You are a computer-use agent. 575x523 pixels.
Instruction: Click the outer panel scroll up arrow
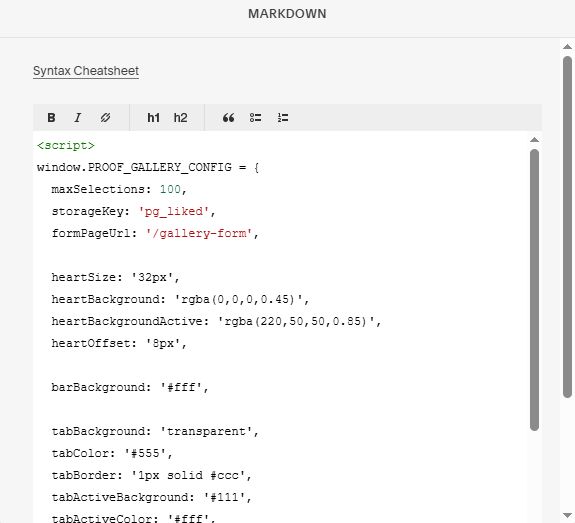pos(567,47)
